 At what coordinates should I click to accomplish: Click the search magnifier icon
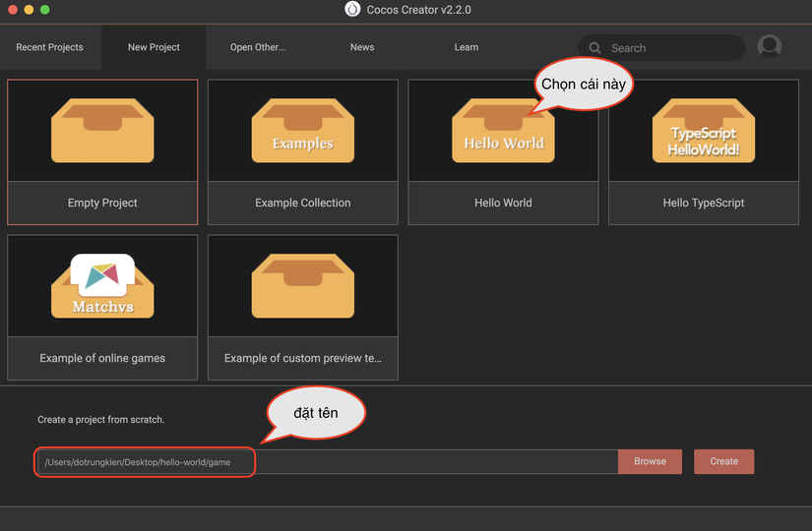595,48
